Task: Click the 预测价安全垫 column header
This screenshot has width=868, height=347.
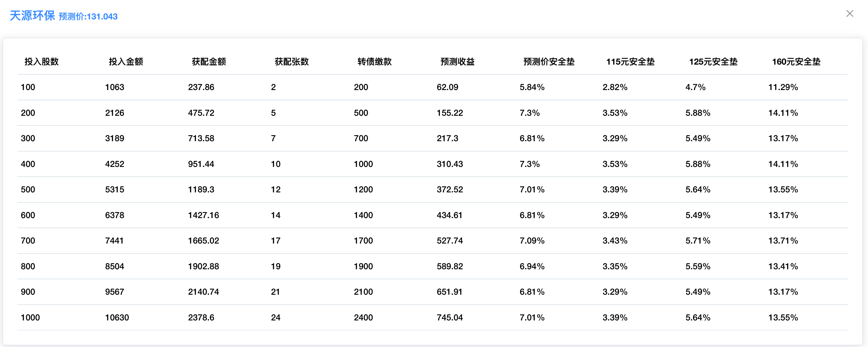Action: click(549, 62)
